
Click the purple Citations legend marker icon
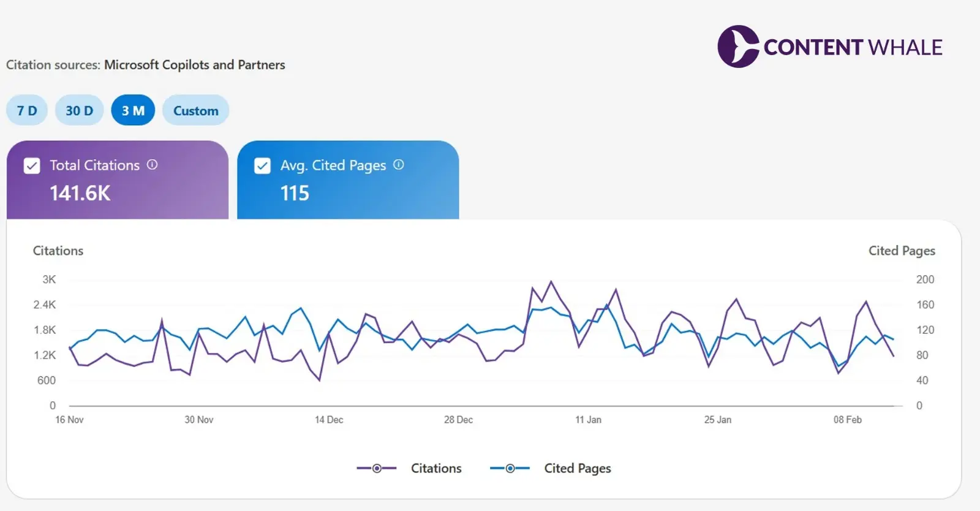pyautogui.click(x=377, y=467)
